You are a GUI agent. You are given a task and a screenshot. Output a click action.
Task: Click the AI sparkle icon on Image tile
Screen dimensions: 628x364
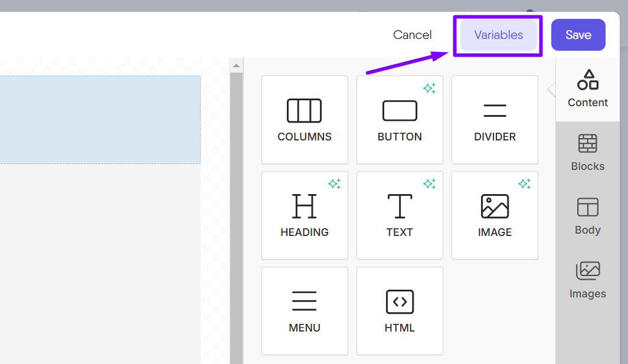point(524,184)
